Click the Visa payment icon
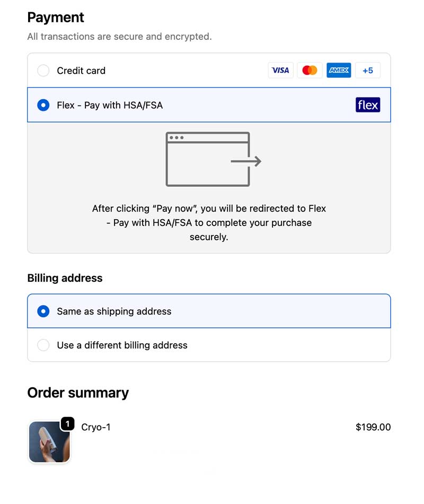The image size is (424, 504). [280, 70]
